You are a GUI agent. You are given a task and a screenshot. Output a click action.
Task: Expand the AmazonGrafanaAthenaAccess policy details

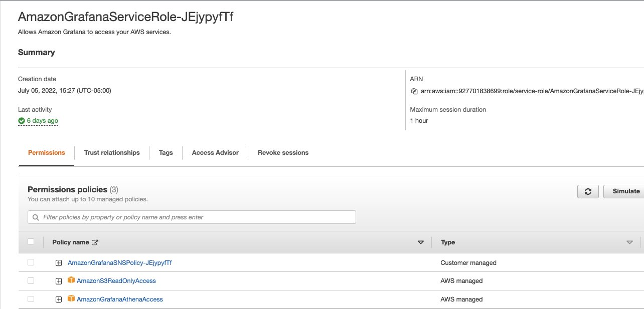point(59,299)
